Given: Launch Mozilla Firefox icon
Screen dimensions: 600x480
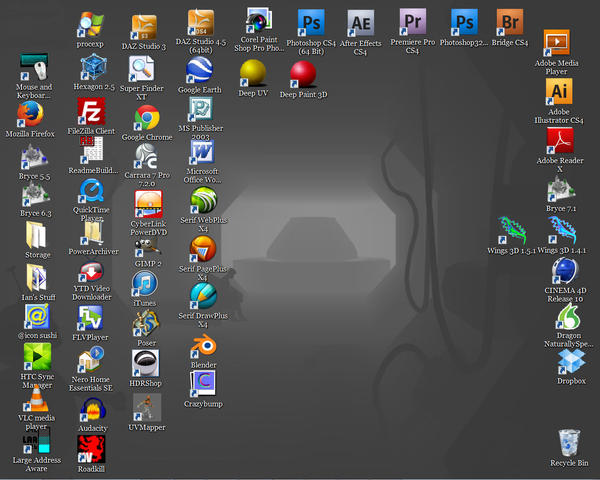Looking at the screenshot, I should tap(30, 114).
